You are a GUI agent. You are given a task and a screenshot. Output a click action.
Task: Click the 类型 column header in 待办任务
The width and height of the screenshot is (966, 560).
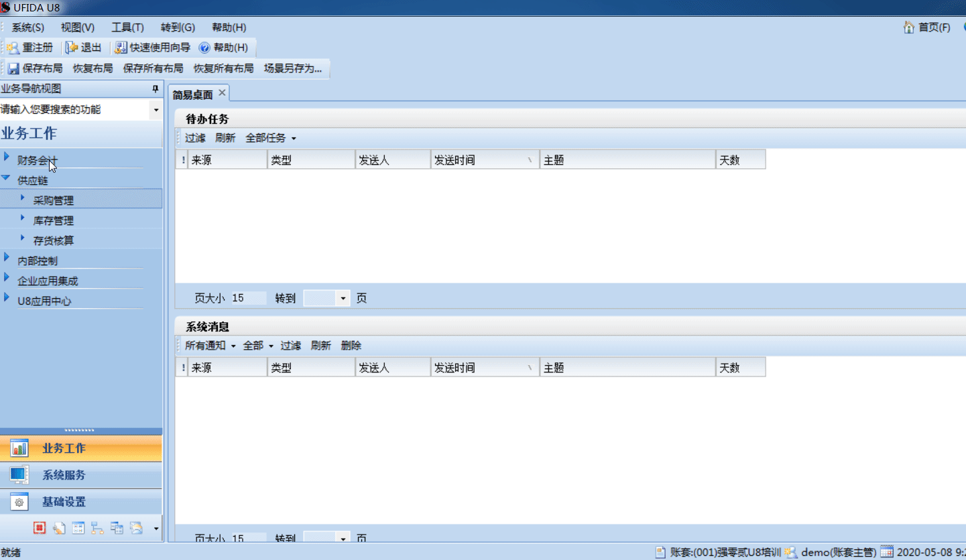point(311,160)
